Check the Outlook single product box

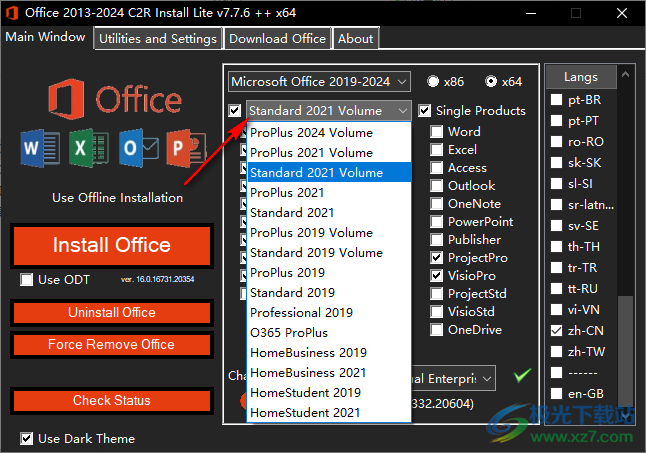[436, 185]
